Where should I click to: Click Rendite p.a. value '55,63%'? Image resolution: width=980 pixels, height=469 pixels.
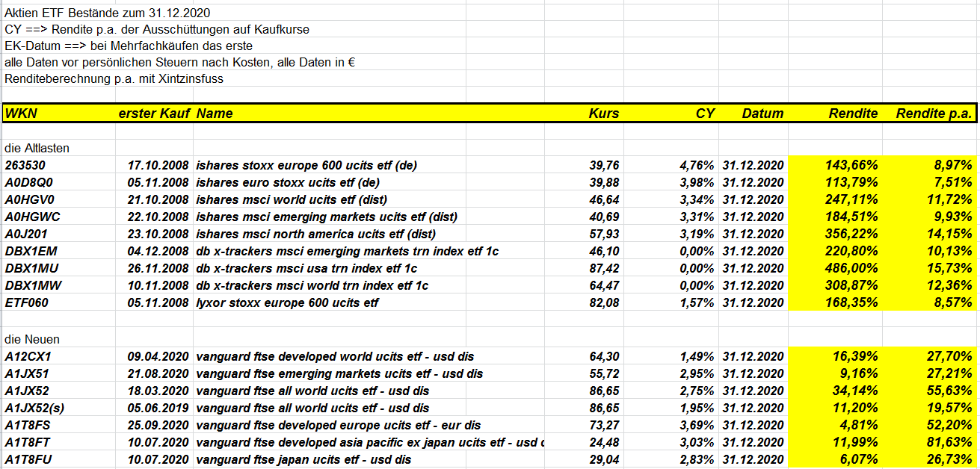949,391
